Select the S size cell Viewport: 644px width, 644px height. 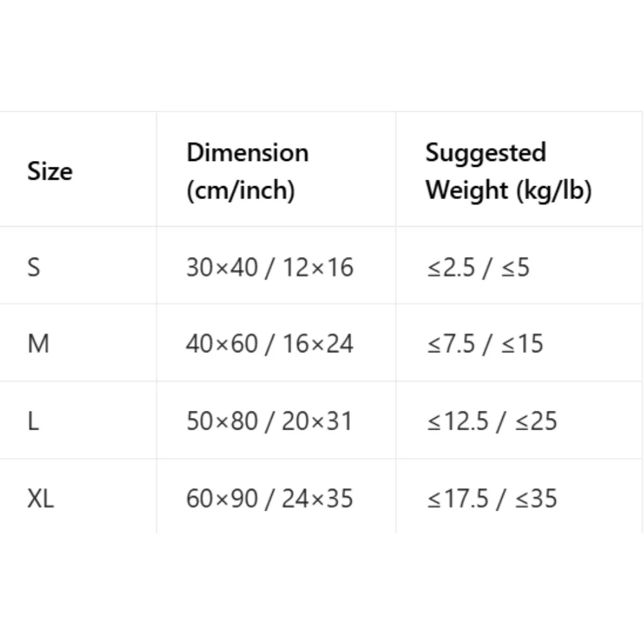click(78, 265)
